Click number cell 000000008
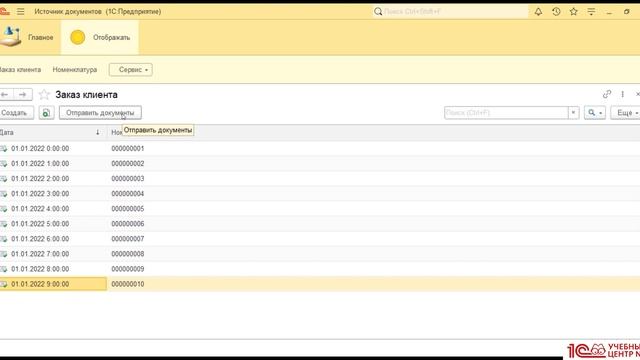The height and width of the screenshot is (360, 640). pyautogui.click(x=128, y=254)
